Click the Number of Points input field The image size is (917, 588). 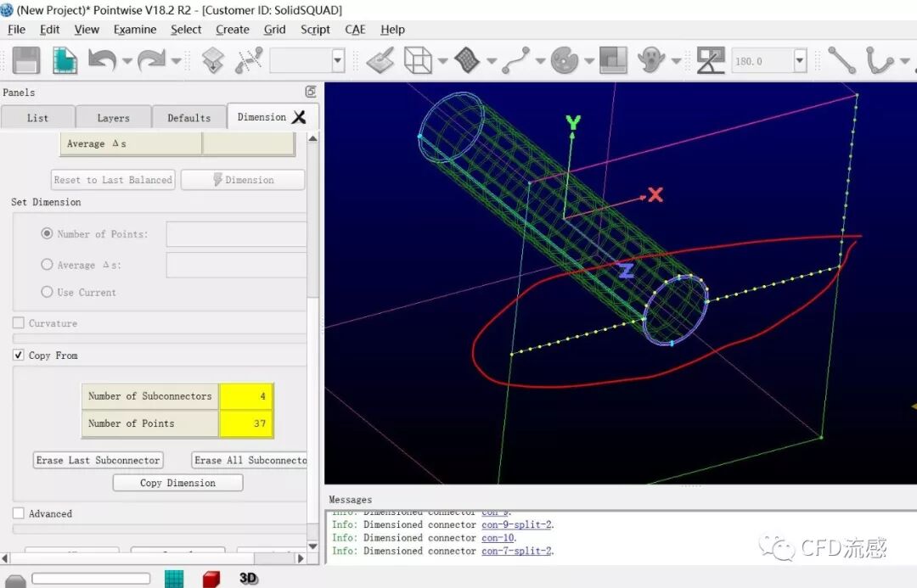(x=236, y=234)
